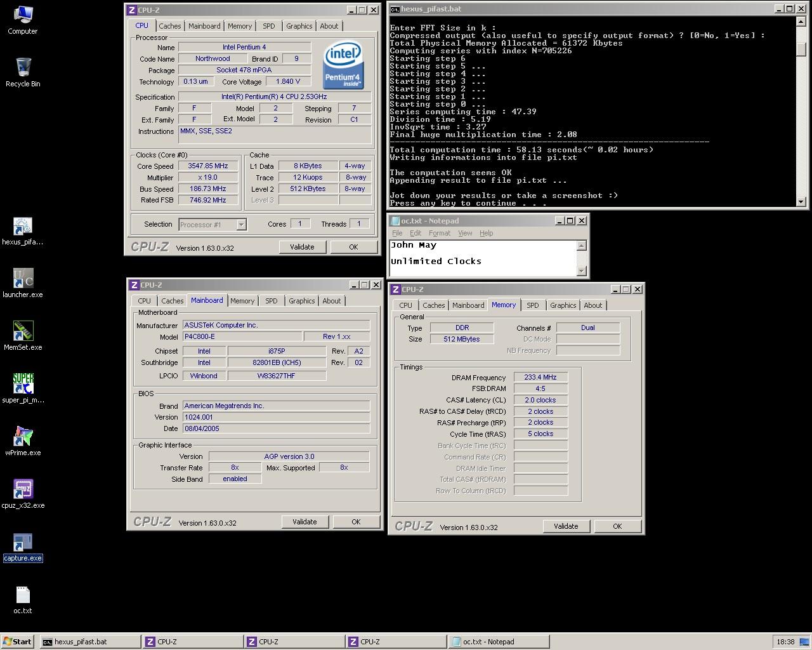This screenshot has width=812, height=650.
Task: Click the DRAM Frequency value 233.4 MHz
Action: [540, 377]
